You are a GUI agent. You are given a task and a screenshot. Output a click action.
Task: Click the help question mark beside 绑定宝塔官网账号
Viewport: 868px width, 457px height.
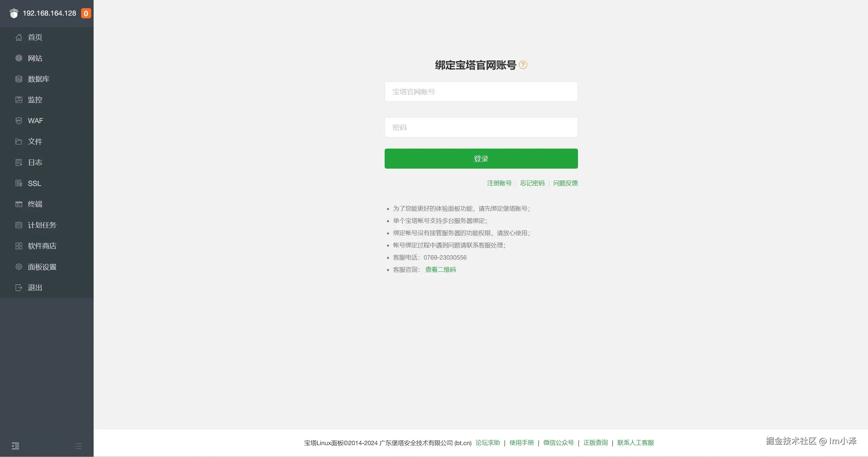523,65
